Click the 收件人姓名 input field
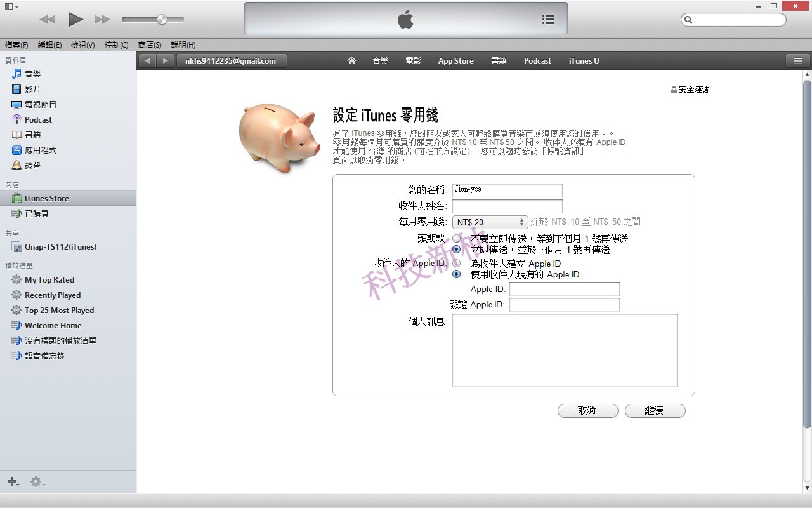Image resolution: width=812 pixels, height=508 pixels. pyautogui.click(x=507, y=206)
